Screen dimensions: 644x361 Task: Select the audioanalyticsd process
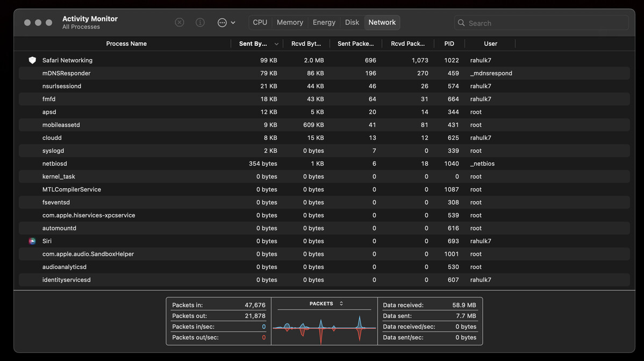[65, 267]
